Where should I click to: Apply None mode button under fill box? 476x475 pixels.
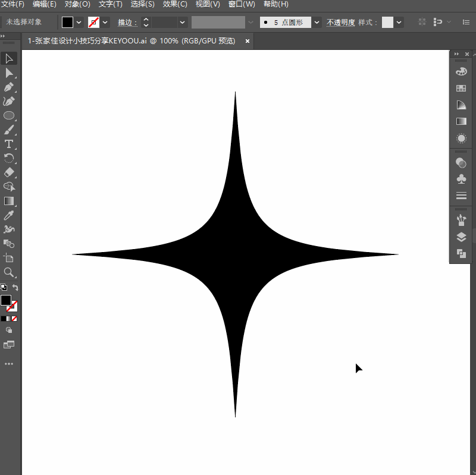coord(14,319)
